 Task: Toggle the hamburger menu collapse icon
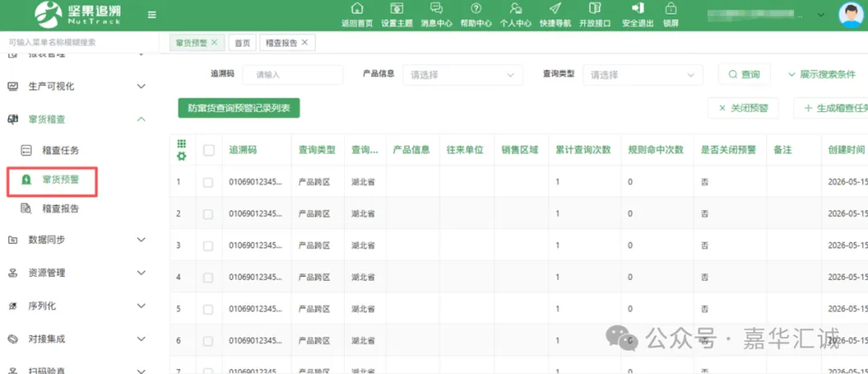point(152,15)
